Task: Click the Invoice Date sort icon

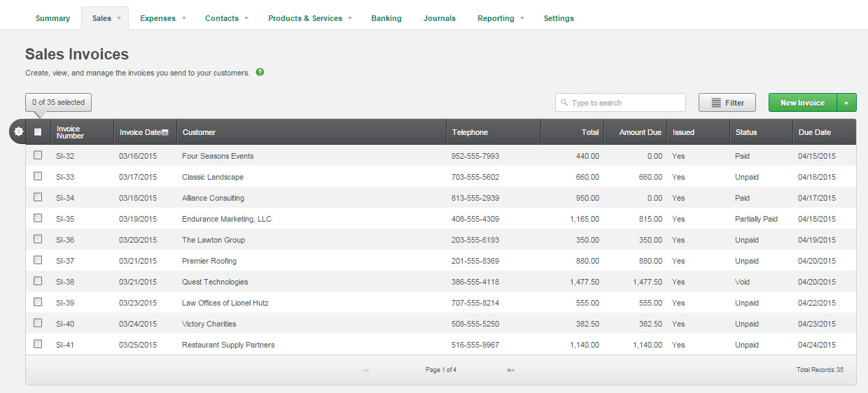Action: [165, 132]
